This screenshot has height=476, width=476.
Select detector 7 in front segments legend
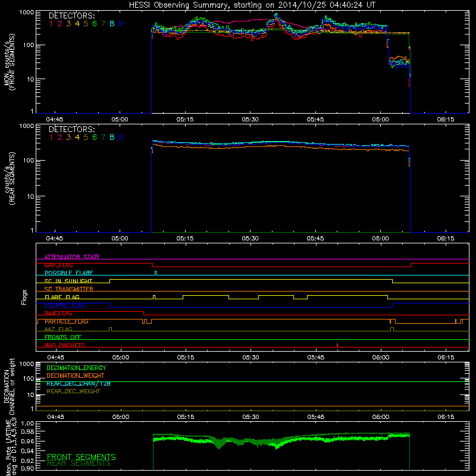click(103, 23)
